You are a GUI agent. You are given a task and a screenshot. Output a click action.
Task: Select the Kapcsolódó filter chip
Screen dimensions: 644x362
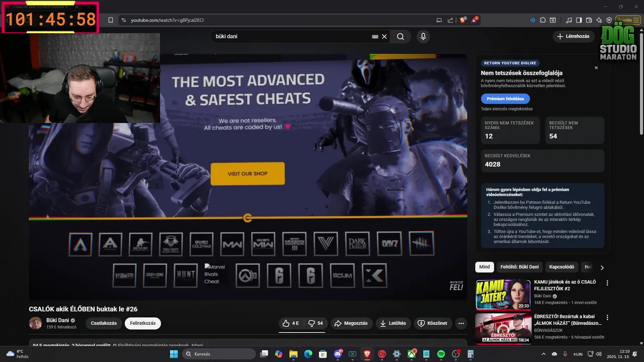561,267
